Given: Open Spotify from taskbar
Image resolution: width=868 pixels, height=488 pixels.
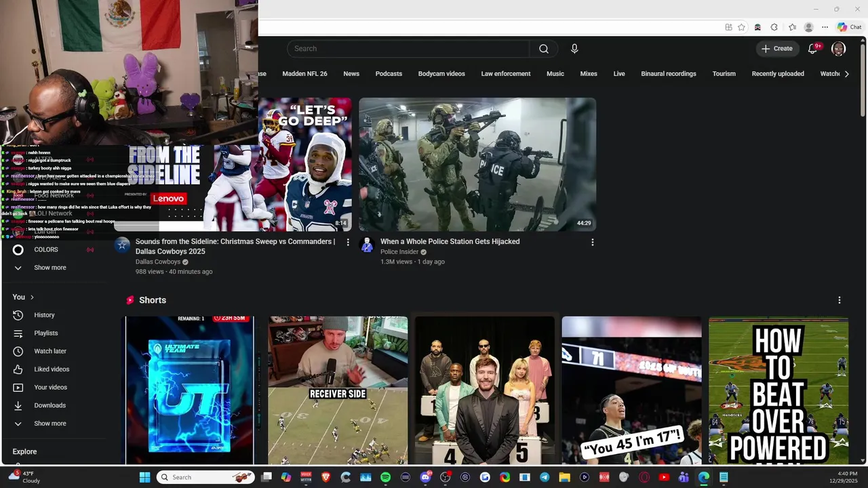Looking at the screenshot, I should [x=385, y=477].
